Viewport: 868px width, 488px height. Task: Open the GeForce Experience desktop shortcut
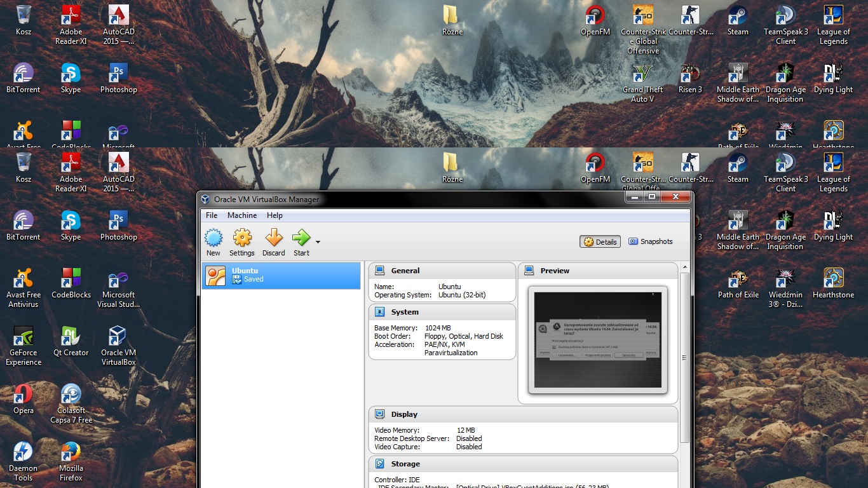tap(24, 346)
